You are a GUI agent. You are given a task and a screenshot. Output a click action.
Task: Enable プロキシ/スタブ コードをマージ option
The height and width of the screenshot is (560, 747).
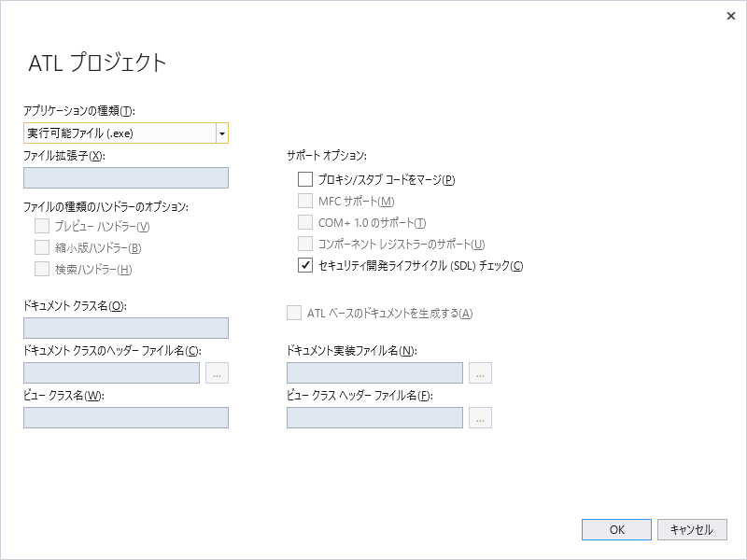click(x=302, y=178)
